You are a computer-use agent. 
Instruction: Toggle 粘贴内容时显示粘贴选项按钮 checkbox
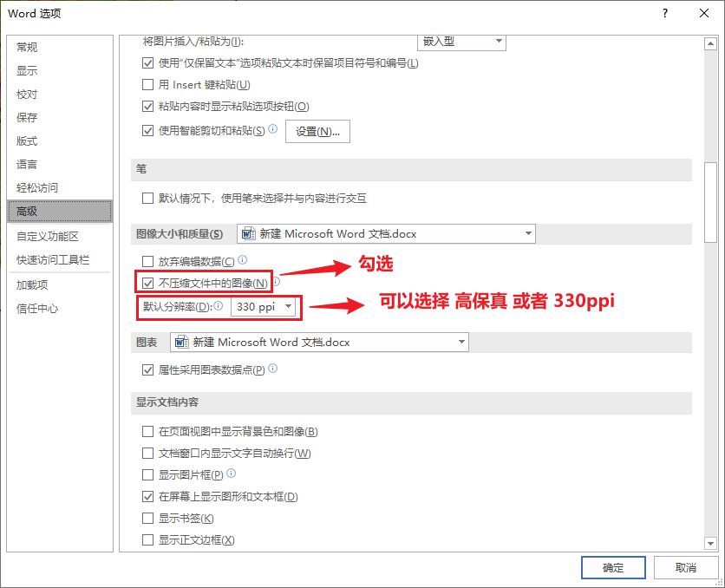coord(147,107)
